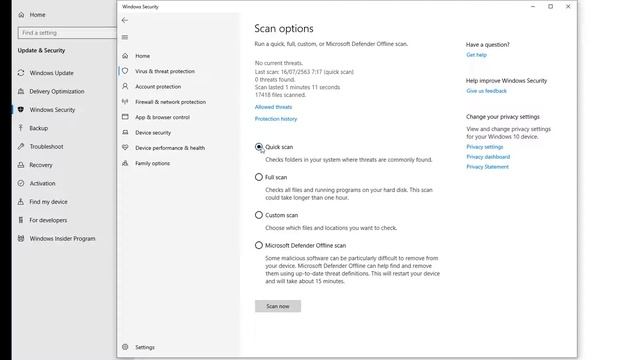Click the Troubleshoot wrench icon

(x=21, y=147)
